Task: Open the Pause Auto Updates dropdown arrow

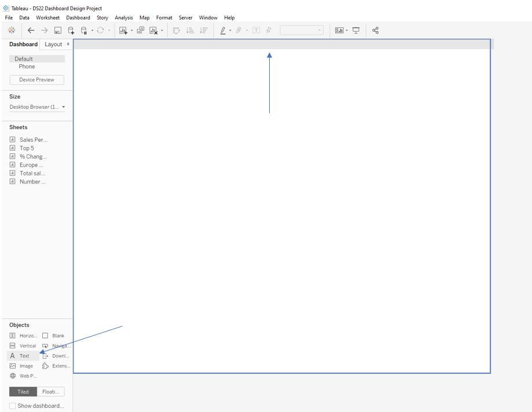Action: pos(92,31)
